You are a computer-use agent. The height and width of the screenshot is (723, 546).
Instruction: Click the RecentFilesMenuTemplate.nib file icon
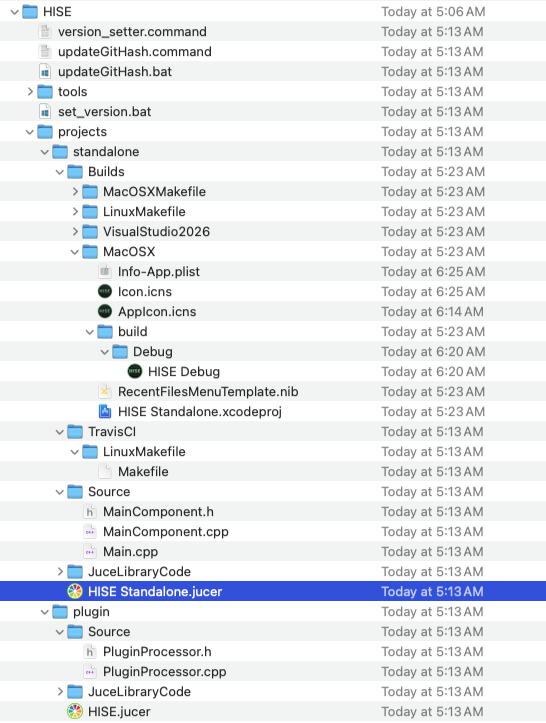coord(105,391)
